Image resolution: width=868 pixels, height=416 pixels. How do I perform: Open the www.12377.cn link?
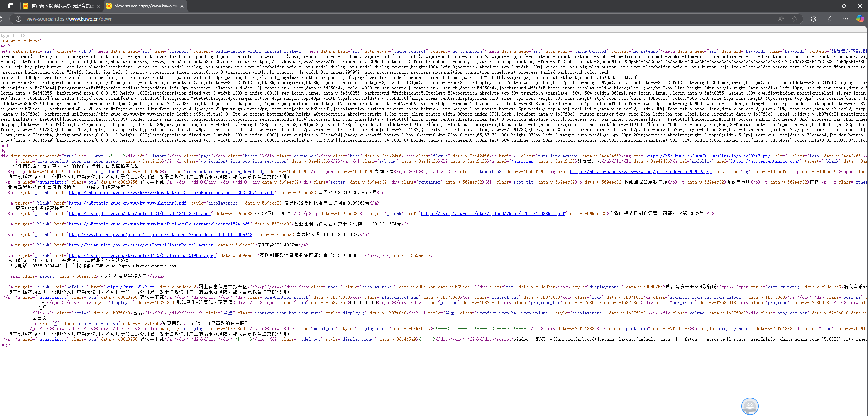pyautogui.click(x=130, y=287)
